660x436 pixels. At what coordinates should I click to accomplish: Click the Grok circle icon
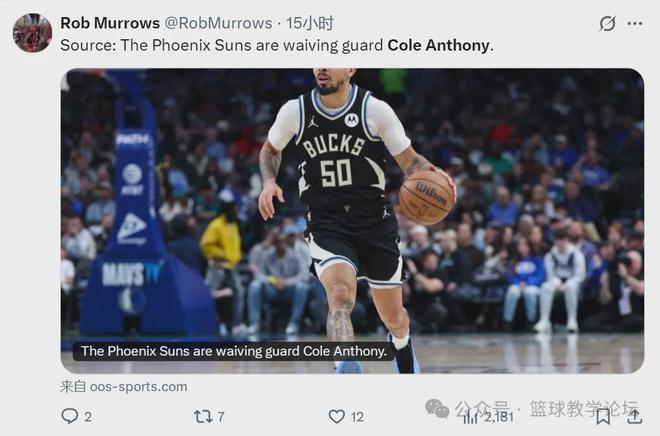click(607, 23)
